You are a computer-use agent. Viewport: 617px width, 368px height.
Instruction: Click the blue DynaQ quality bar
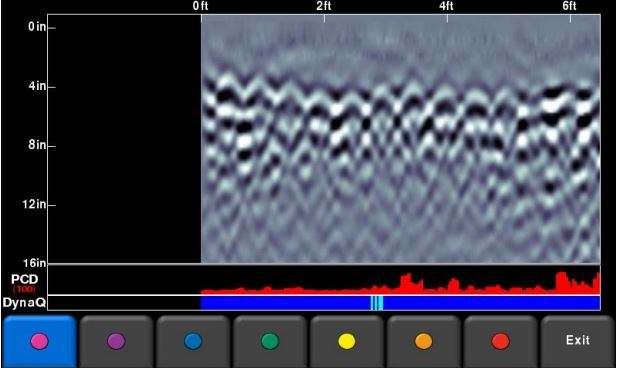(400, 303)
